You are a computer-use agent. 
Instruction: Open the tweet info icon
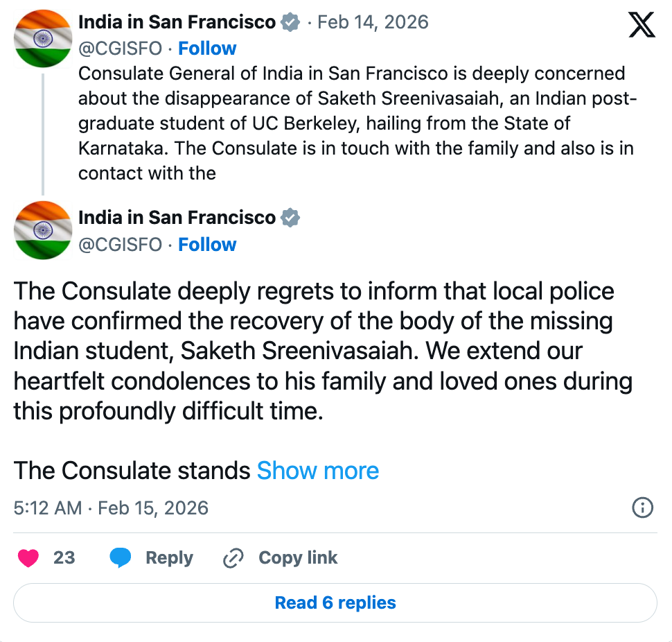[x=643, y=508]
